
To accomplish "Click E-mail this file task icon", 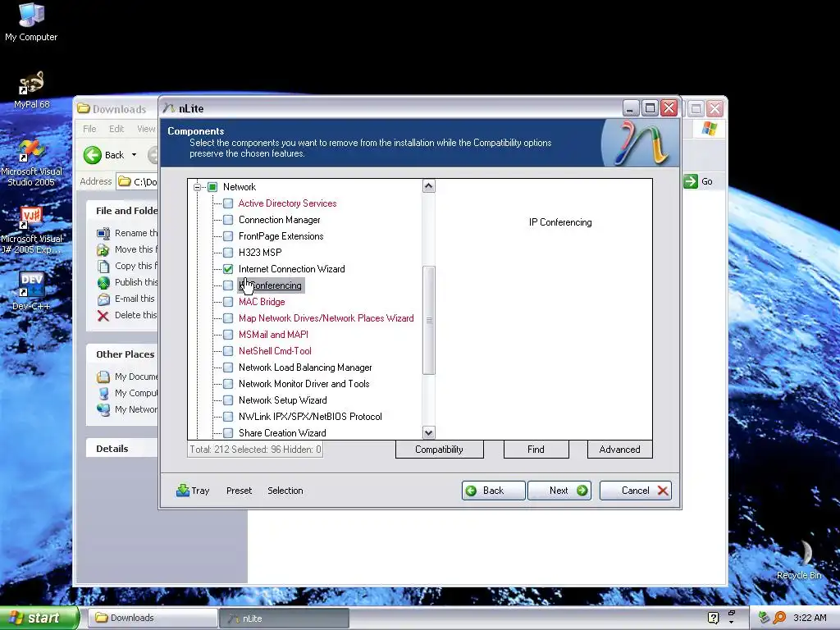I will pos(103,299).
